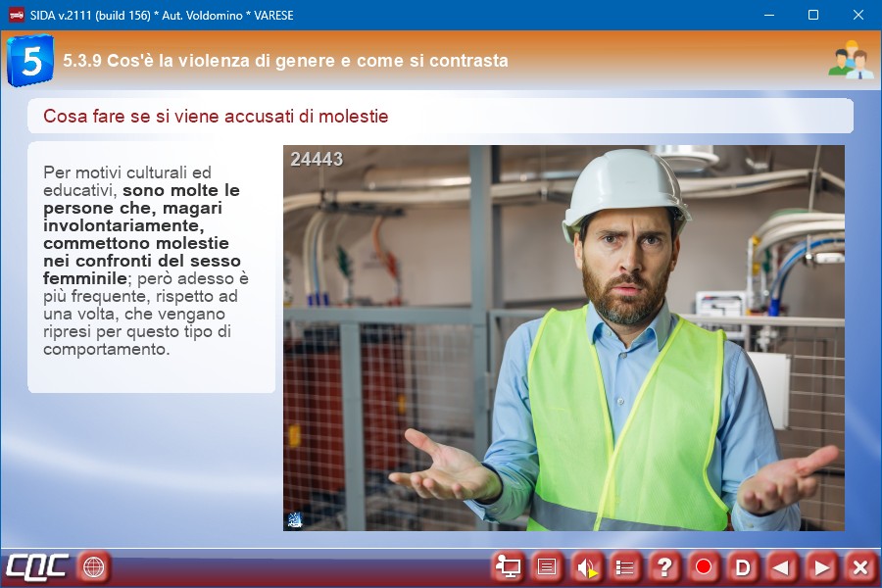The image size is (882, 588).
Task: Open the users group icon at top right
Action: tap(850, 61)
